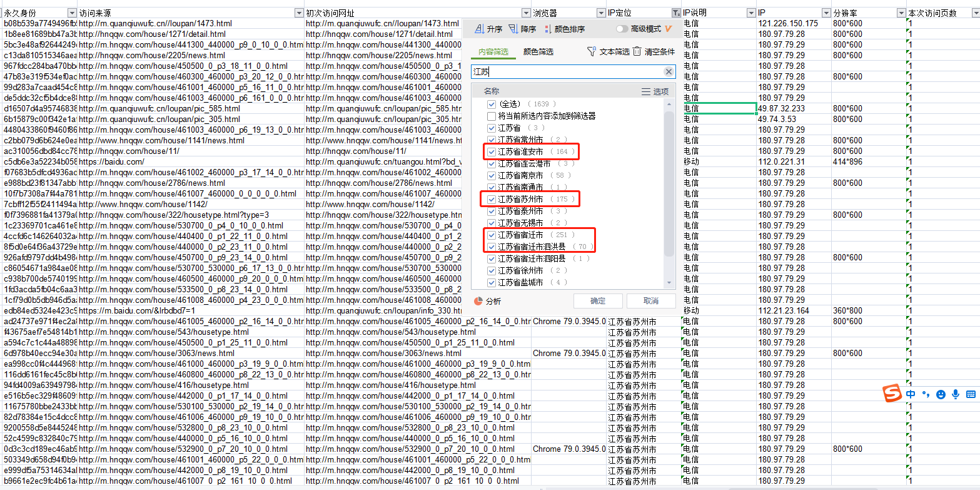Open 浏览器 column filter dropdown
This screenshot has width=980, height=490.
pos(600,13)
